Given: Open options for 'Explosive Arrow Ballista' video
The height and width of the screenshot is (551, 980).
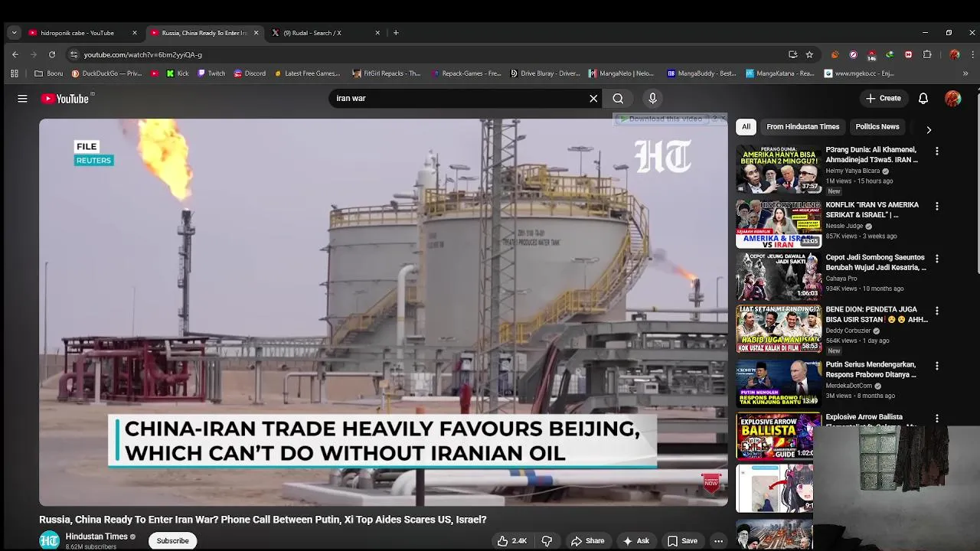Looking at the screenshot, I should click(936, 418).
